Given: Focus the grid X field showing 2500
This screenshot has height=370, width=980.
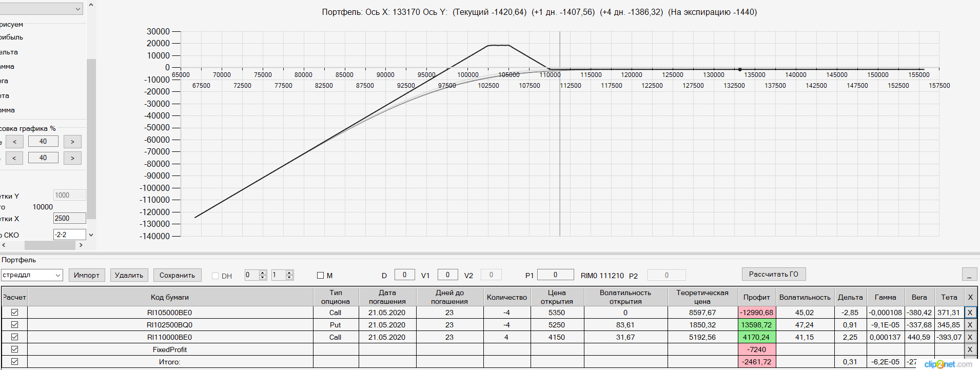Looking at the screenshot, I should coord(70,218).
